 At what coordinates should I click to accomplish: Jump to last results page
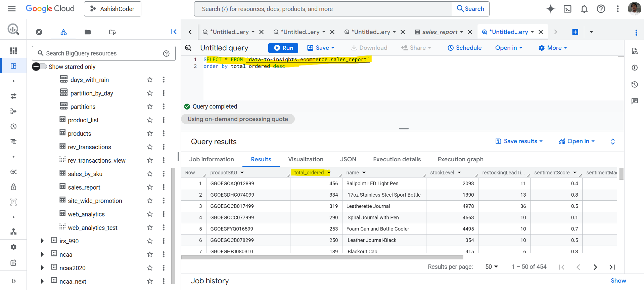[612, 267]
